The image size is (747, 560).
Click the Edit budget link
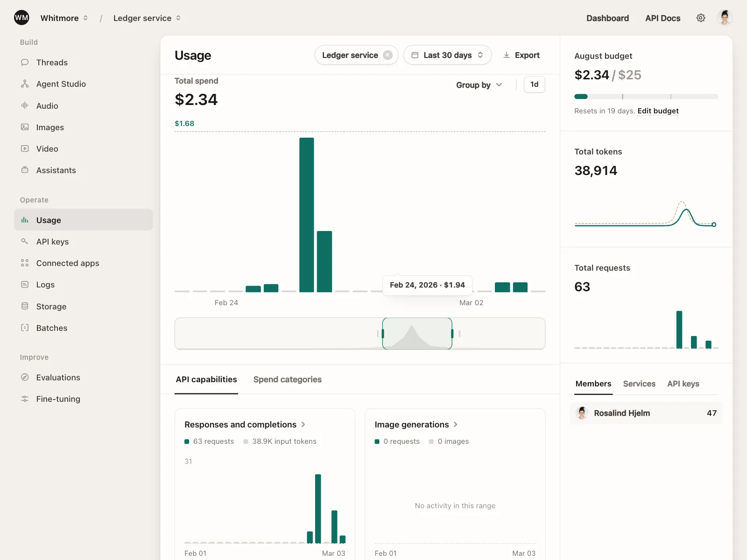click(658, 111)
